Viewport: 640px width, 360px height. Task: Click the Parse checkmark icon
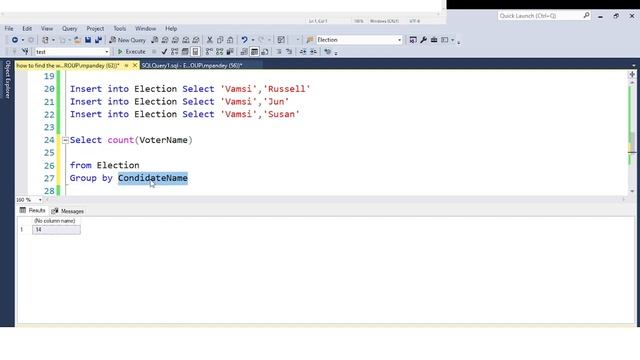coord(164,52)
